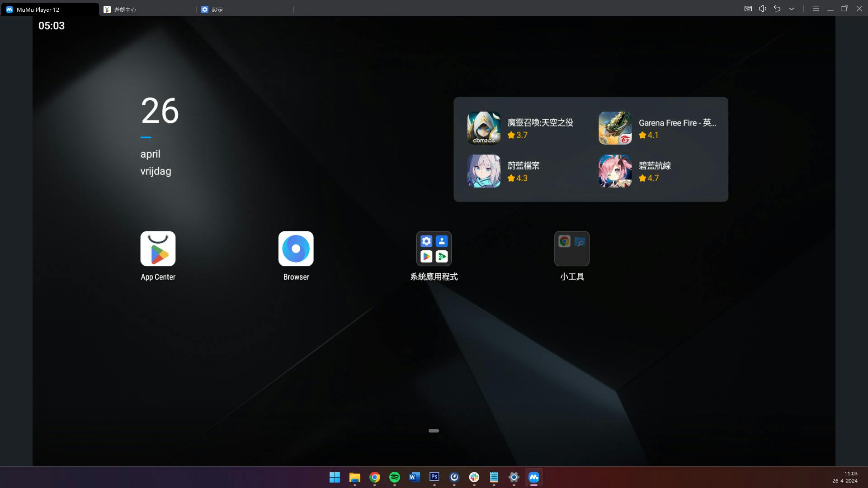Image resolution: width=868 pixels, height=488 pixels.
Task: Switch to the 設定 tab
Action: (x=217, y=9)
